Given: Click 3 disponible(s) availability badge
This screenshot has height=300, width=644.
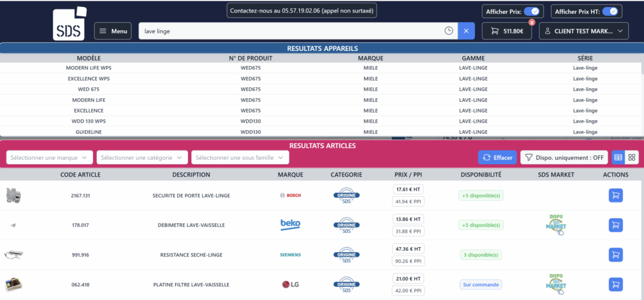Looking at the screenshot, I should [481, 255].
